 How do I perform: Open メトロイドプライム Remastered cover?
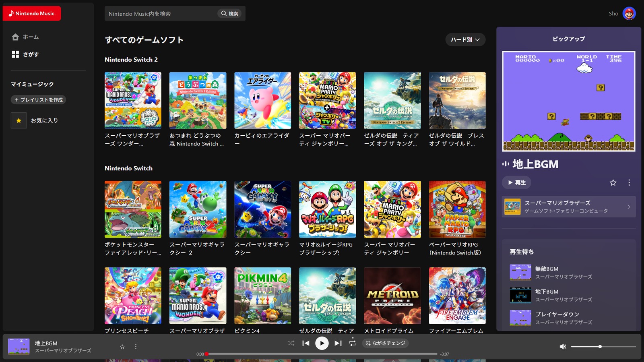coord(392,296)
